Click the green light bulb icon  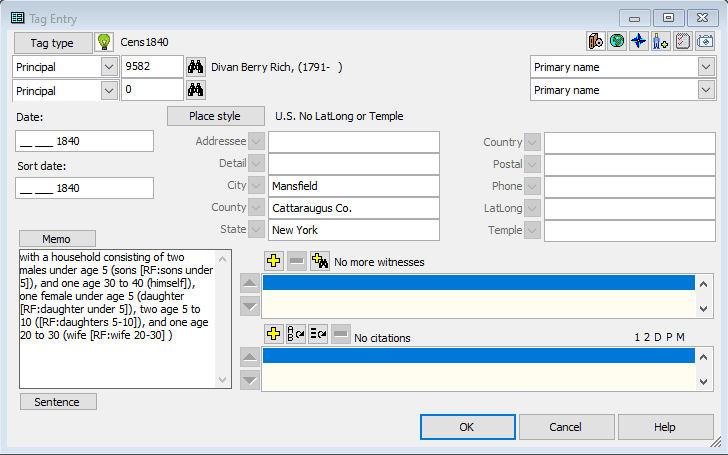click(x=103, y=42)
